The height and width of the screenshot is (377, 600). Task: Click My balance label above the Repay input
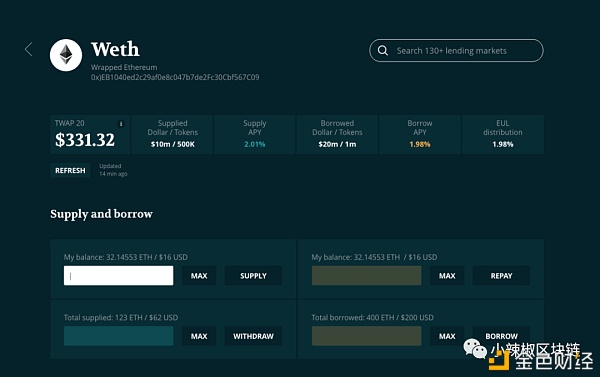[x=374, y=257]
